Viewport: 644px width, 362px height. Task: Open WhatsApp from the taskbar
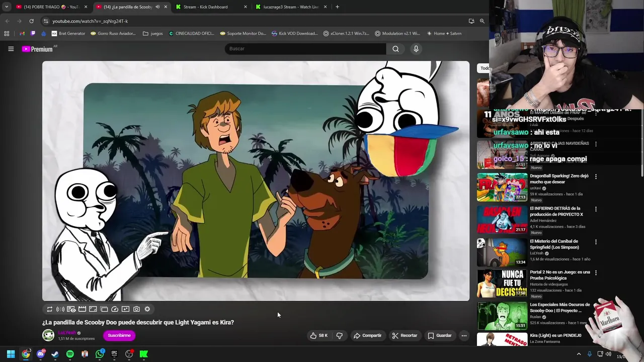100,354
